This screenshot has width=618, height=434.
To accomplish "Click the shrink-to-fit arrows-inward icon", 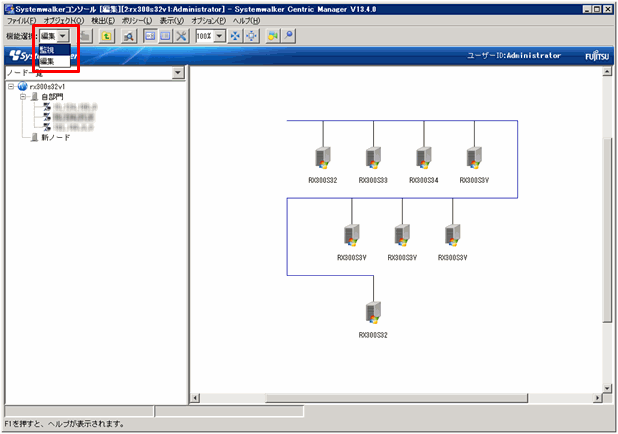I will pos(235,36).
